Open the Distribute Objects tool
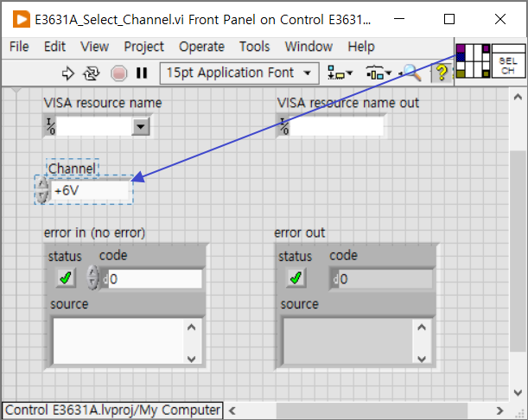 click(x=379, y=73)
